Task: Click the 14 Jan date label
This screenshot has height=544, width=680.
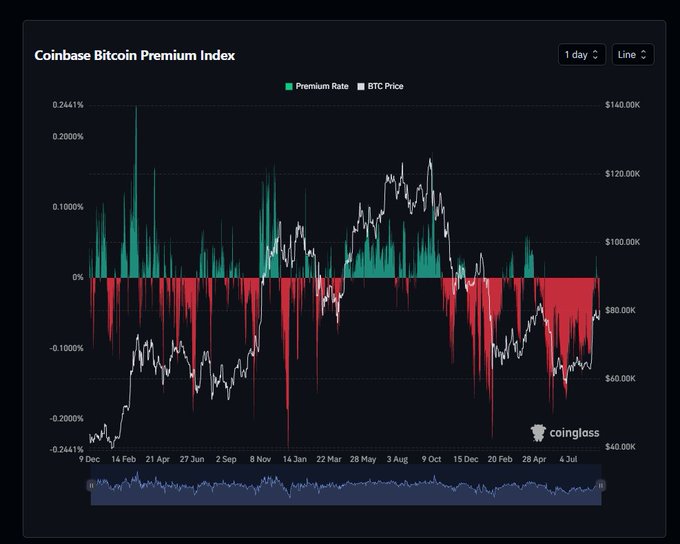Action: coord(294,459)
